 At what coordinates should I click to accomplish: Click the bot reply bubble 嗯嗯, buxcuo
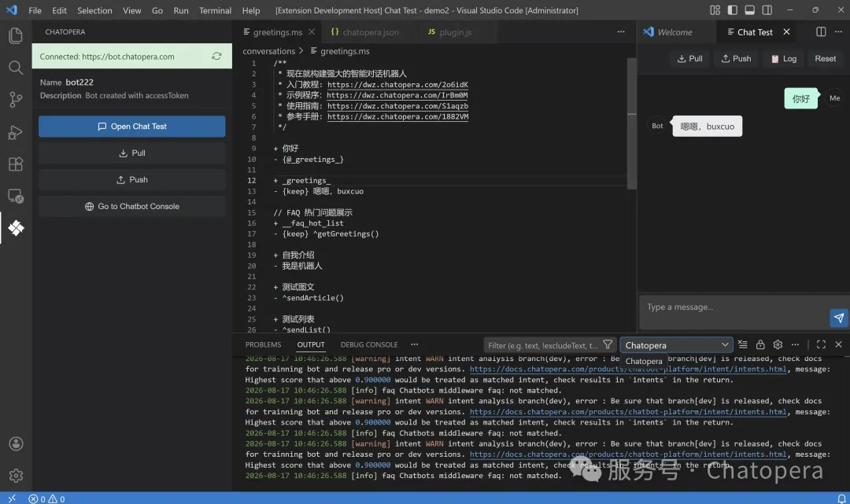coord(707,126)
